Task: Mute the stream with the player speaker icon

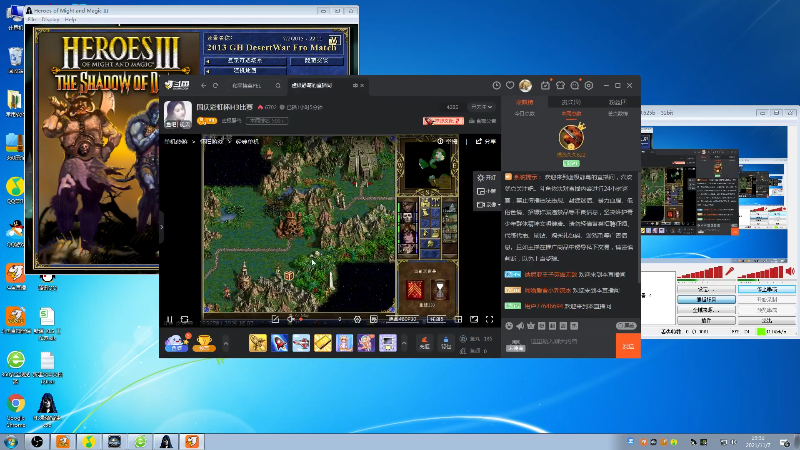Action: coord(290,319)
